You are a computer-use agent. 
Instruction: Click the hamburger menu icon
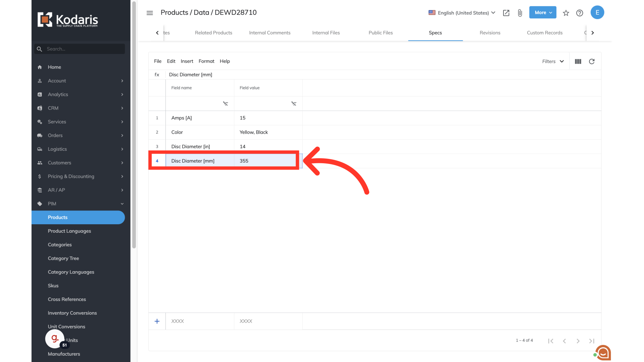point(150,13)
